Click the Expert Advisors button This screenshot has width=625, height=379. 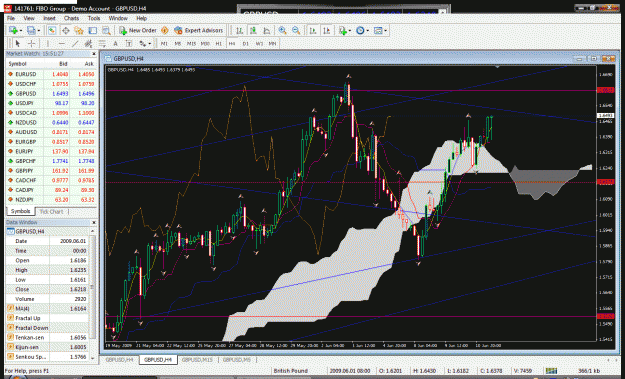pos(199,30)
